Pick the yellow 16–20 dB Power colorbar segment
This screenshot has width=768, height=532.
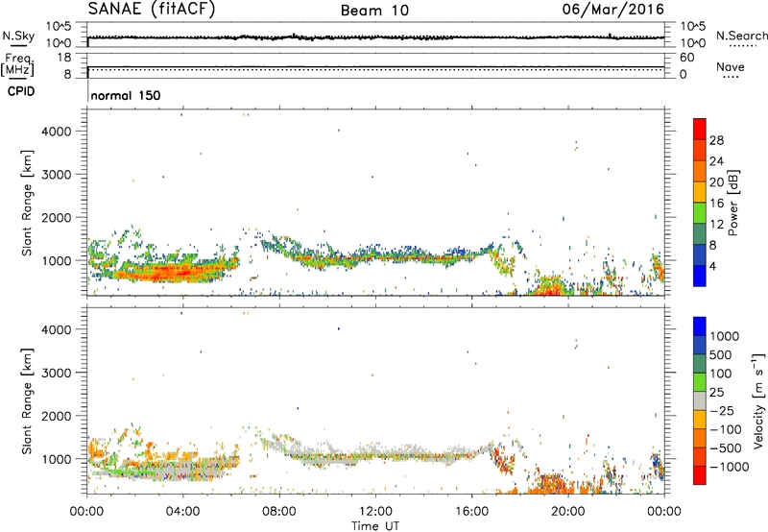pyautogui.click(x=700, y=192)
